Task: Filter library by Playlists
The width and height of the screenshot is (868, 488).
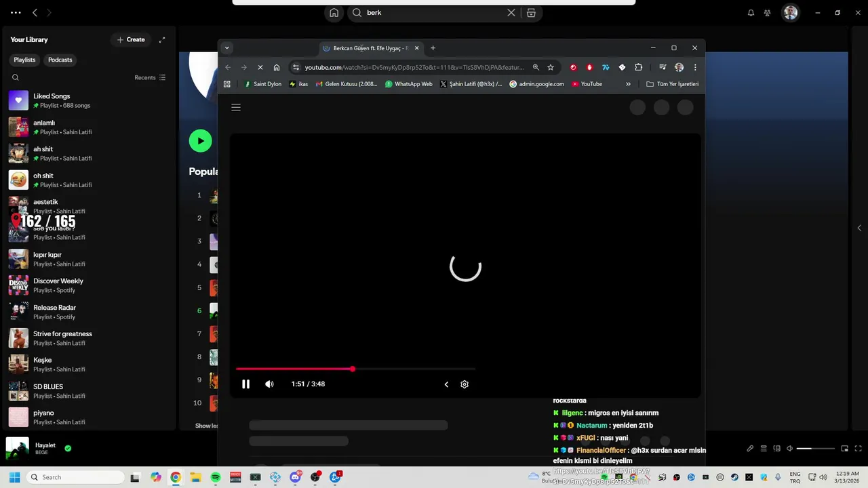Action: (24, 60)
